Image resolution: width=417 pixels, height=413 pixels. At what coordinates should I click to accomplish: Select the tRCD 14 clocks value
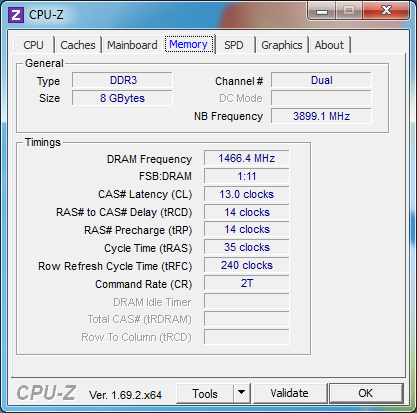(x=247, y=212)
